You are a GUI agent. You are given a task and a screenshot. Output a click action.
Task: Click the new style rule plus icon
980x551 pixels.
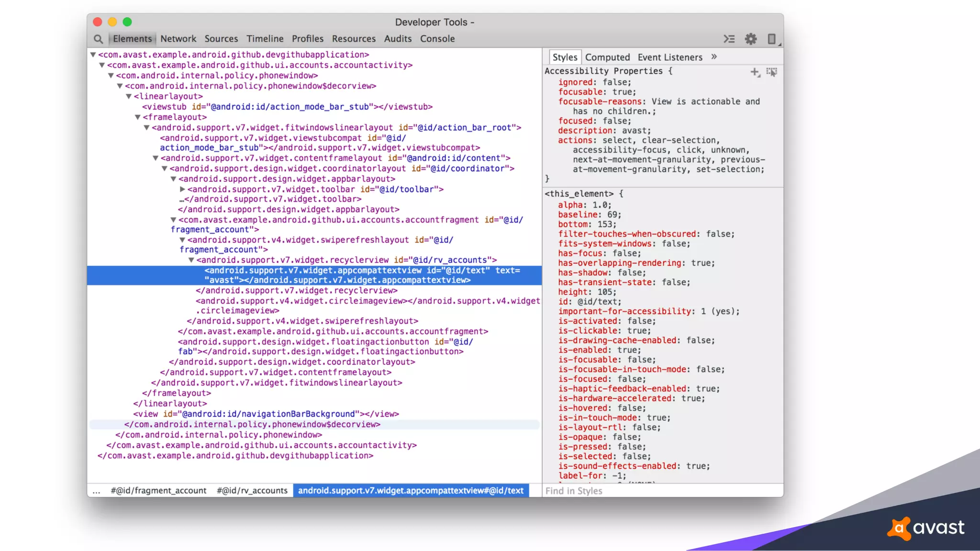tap(755, 72)
